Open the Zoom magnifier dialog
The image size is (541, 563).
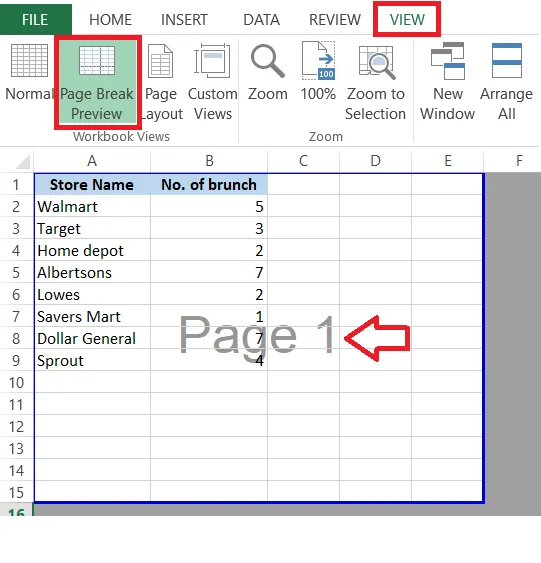[x=268, y=73]
